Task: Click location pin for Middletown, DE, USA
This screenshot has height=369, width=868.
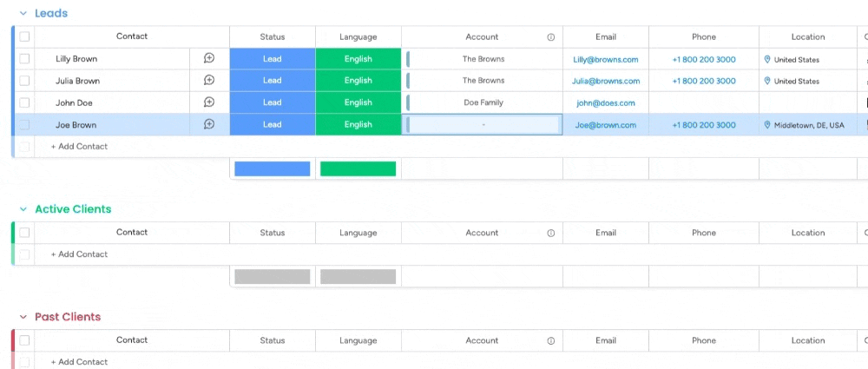Action: click(x=767, y=125)
